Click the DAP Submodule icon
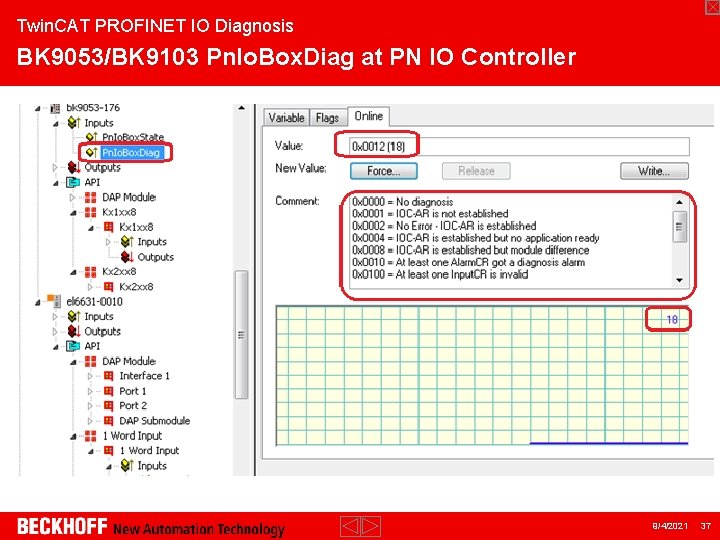Image resolution: width=720 pixels, height=540 pixels. (x=108, y=421)
